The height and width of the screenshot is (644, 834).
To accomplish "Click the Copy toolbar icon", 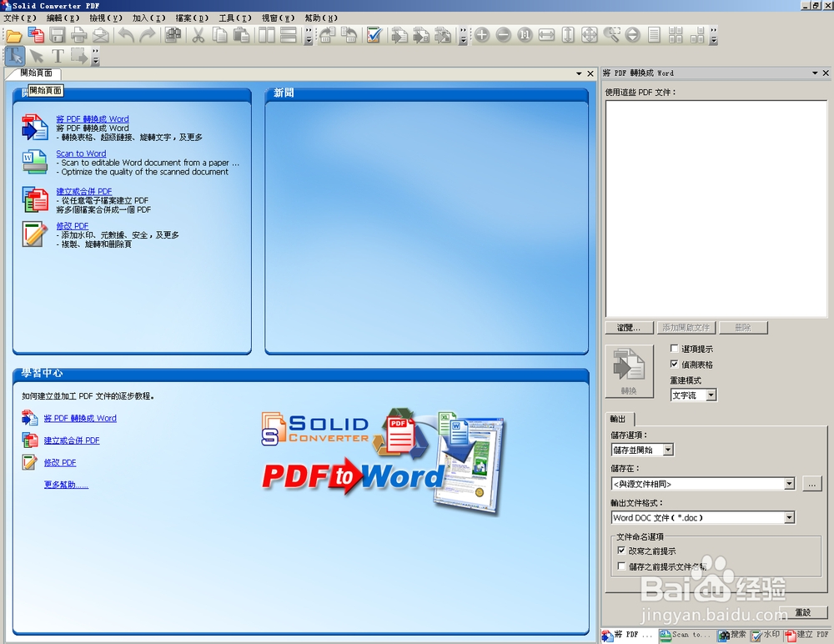I will (x=219, y=36).
